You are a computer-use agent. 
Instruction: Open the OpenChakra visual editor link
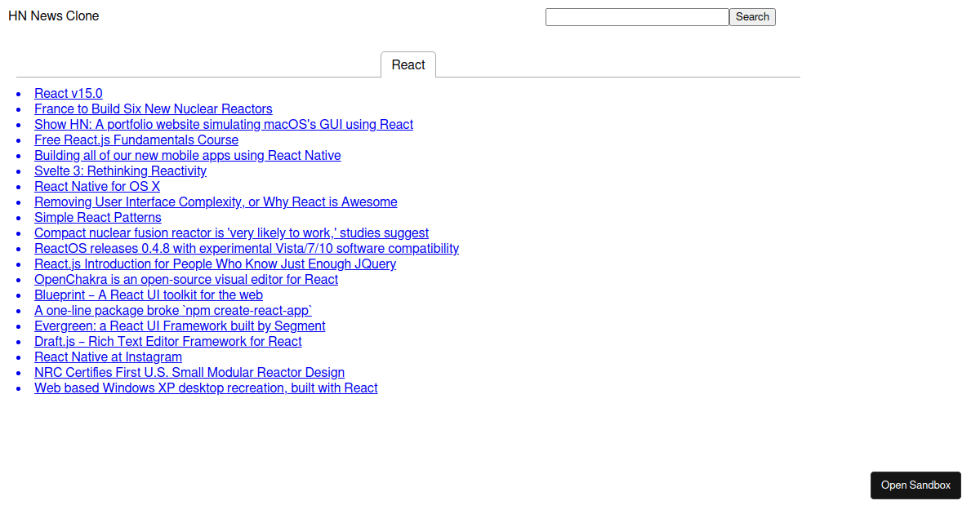click(186, 280)
